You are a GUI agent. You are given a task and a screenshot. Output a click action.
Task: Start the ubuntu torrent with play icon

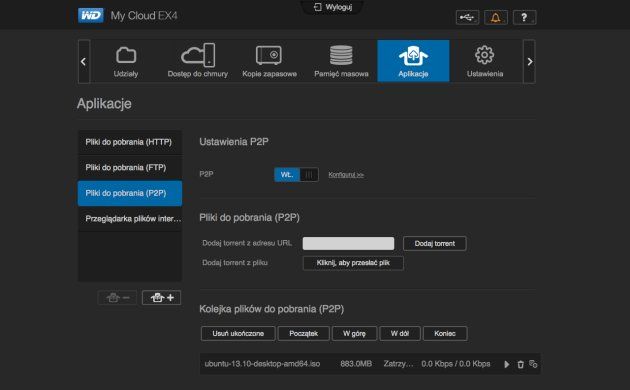(507, 364)
